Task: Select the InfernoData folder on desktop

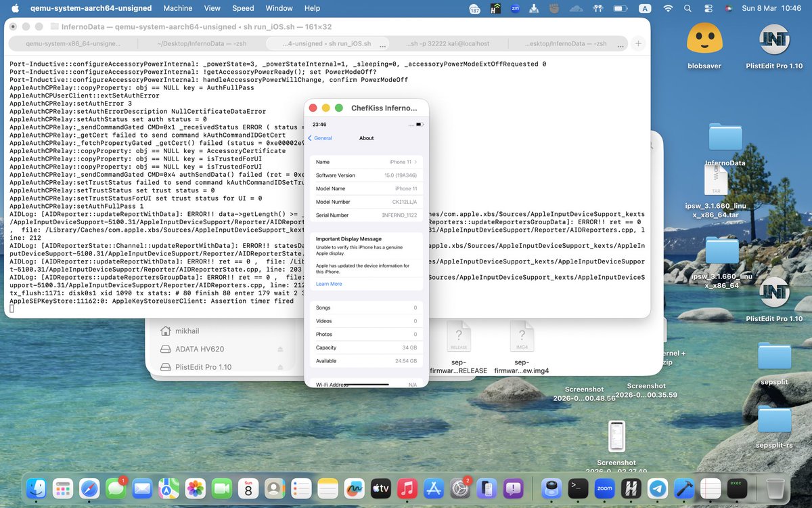Action: pyautogui.click(x=725, y=144)
